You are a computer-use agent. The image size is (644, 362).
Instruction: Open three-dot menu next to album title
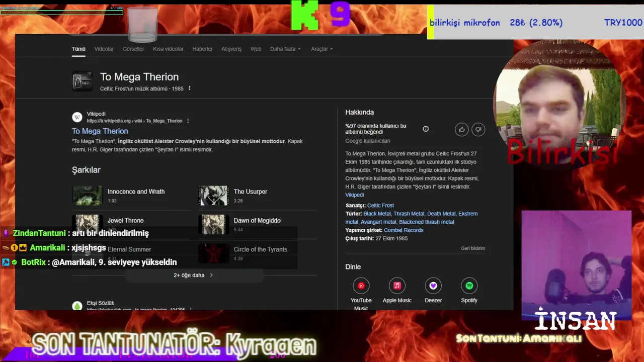[189, 88]
